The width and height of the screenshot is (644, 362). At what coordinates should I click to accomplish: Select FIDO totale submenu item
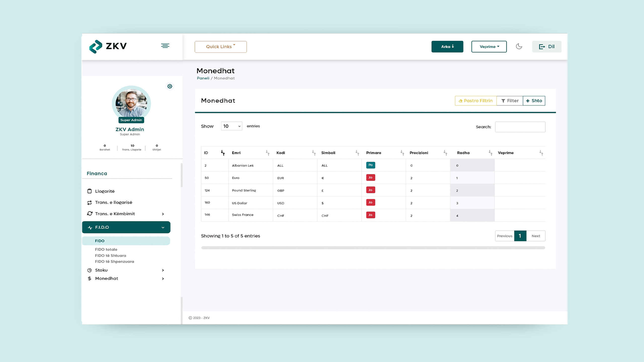point(106,249)
